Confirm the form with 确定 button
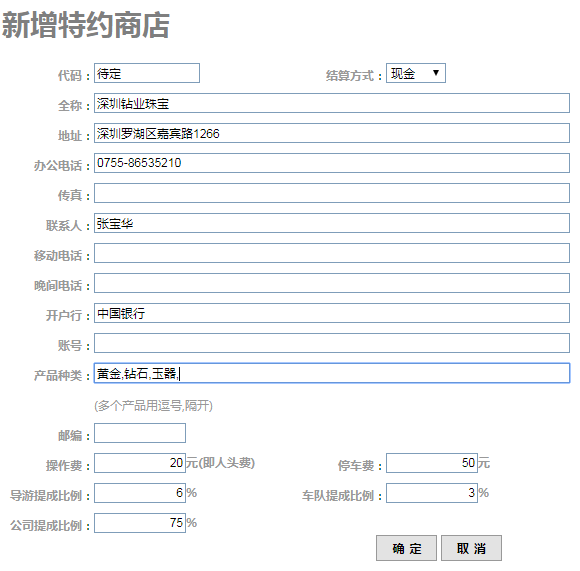The height and width of the screenshot is (571, 580). click(x=407, y=548)
